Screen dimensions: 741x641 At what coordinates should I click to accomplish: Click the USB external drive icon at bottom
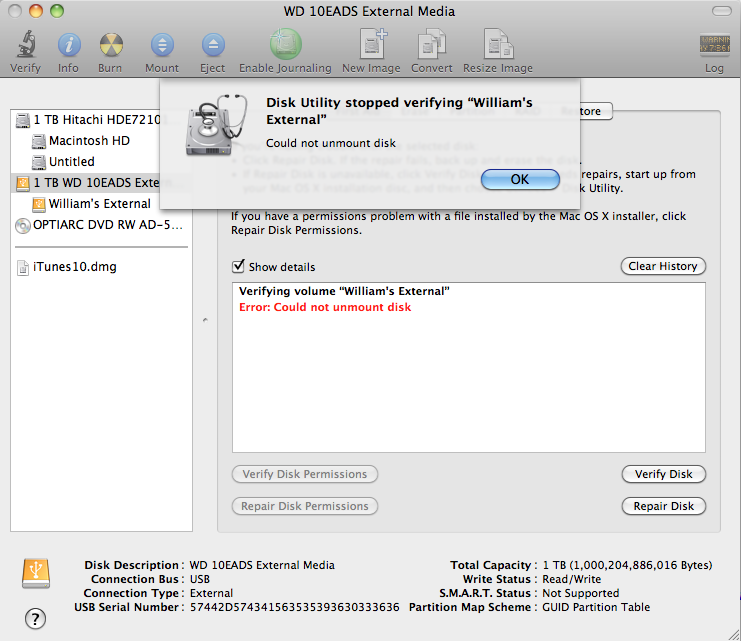point(36,573)
